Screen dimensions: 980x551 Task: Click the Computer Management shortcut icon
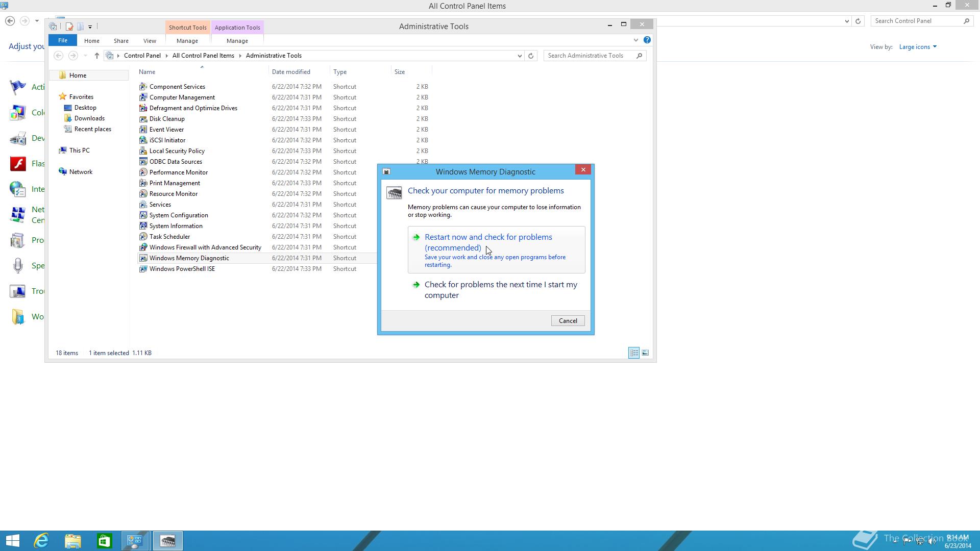click(143, 97)
